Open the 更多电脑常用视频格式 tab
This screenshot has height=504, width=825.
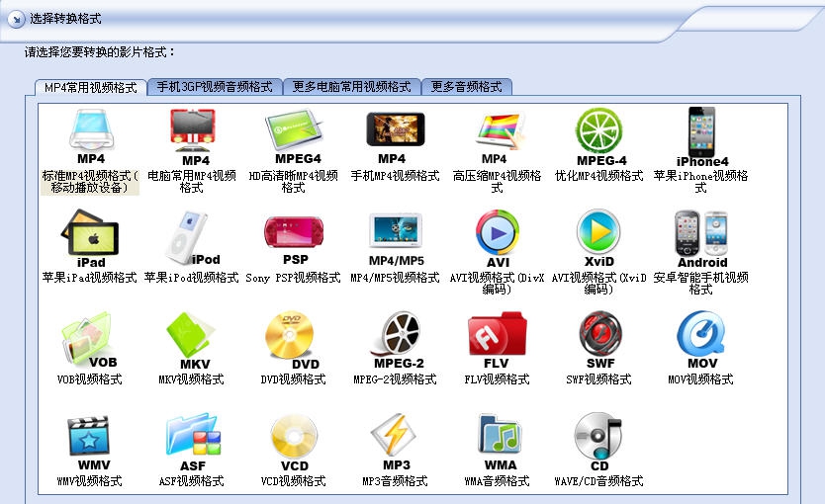click(x=351, y=87)
